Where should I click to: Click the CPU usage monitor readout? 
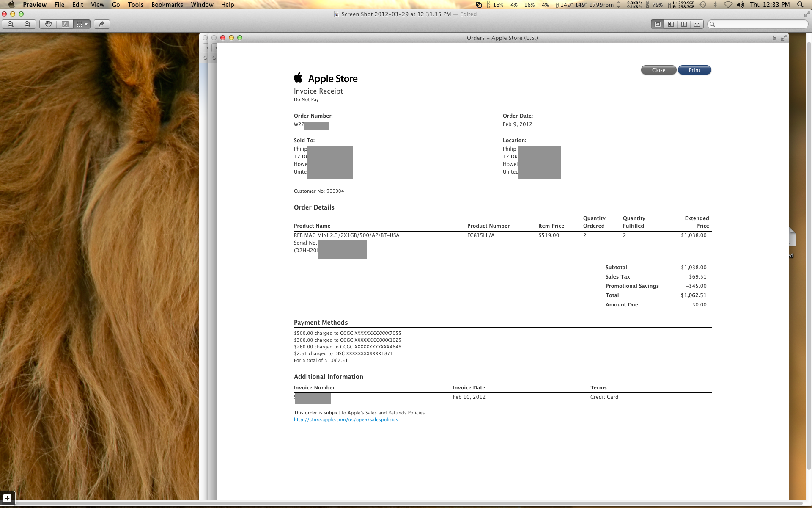(x=518, y=5)
